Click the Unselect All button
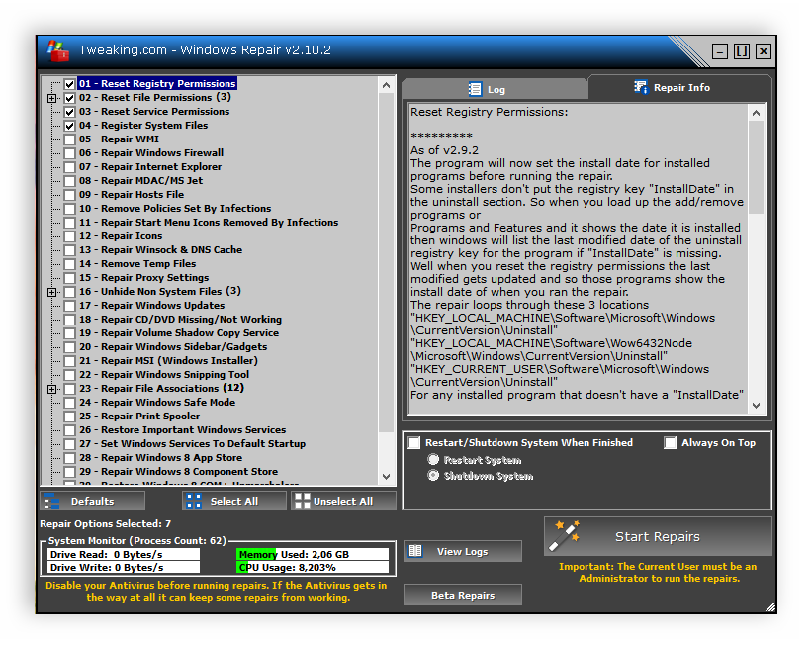The image size is (812, 649). pos(344,501)
